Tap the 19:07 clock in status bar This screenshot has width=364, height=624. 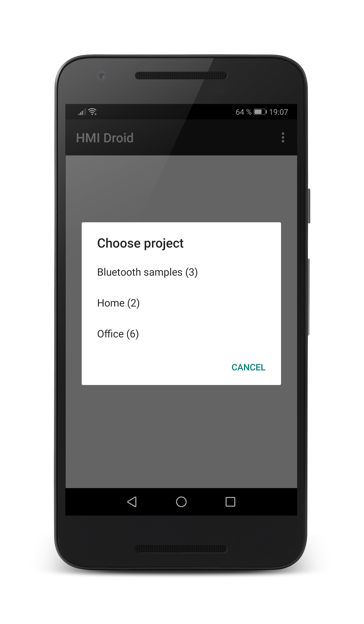(x=278, y=112)
